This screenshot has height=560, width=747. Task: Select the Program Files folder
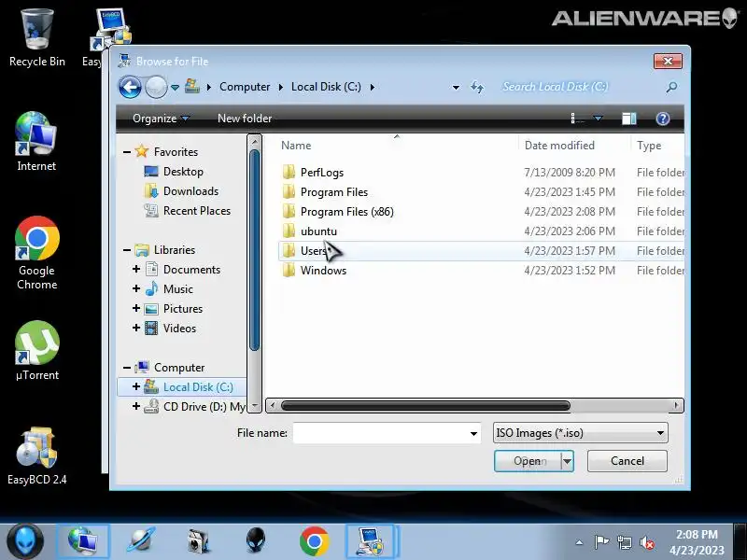point(334,192)
